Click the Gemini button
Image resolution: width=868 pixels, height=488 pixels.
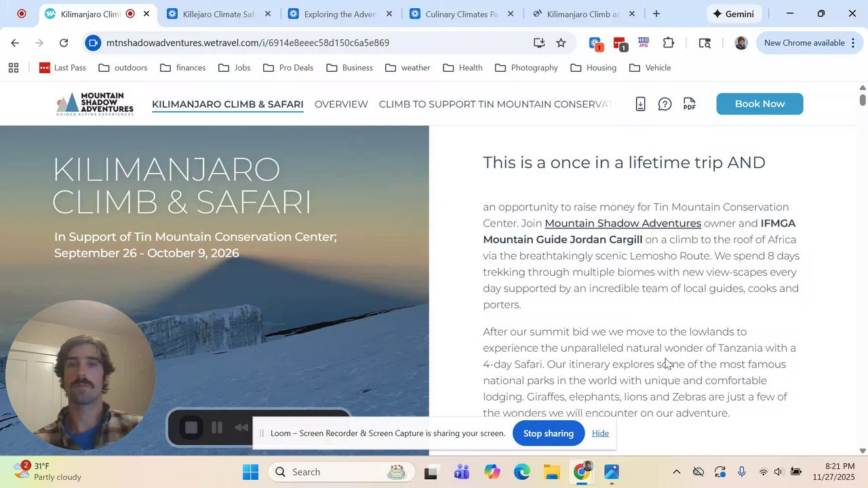732,14
